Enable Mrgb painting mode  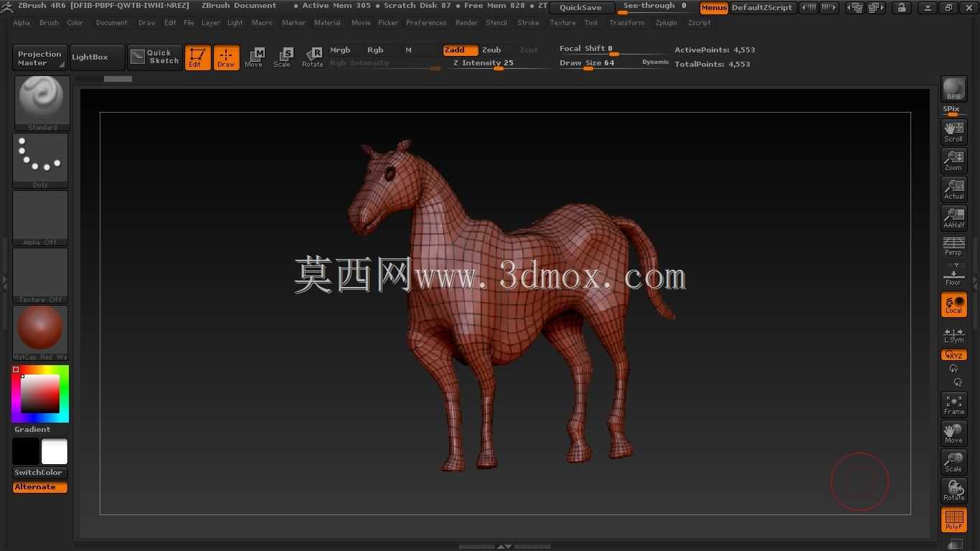340,50
